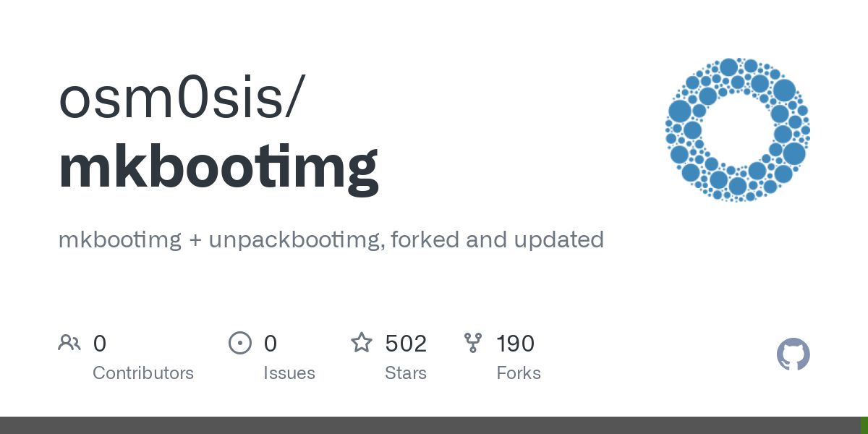This screenshot has width=868, height=434.
Task: Click the Forks label
Action: [x=519, y=373]
